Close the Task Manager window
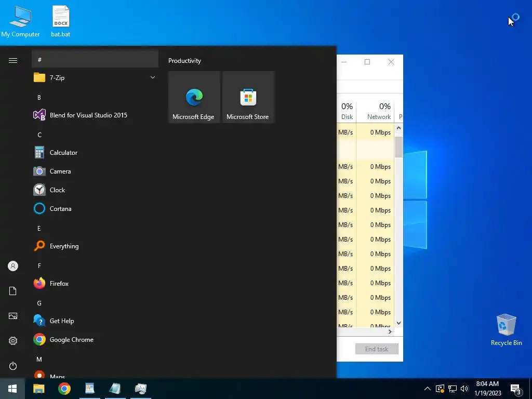This screenshot has width=532, height=399. point(391,62)
